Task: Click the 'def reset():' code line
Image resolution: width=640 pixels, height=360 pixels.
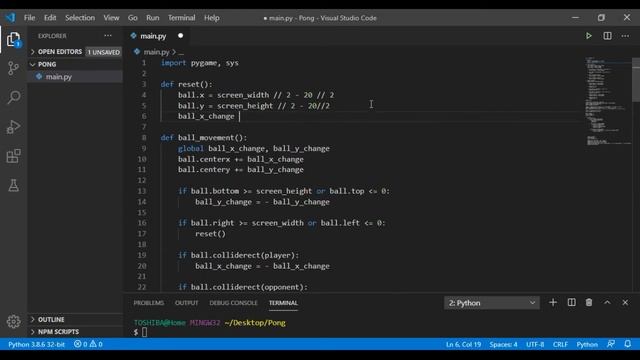Action: (x=187, y=84)
